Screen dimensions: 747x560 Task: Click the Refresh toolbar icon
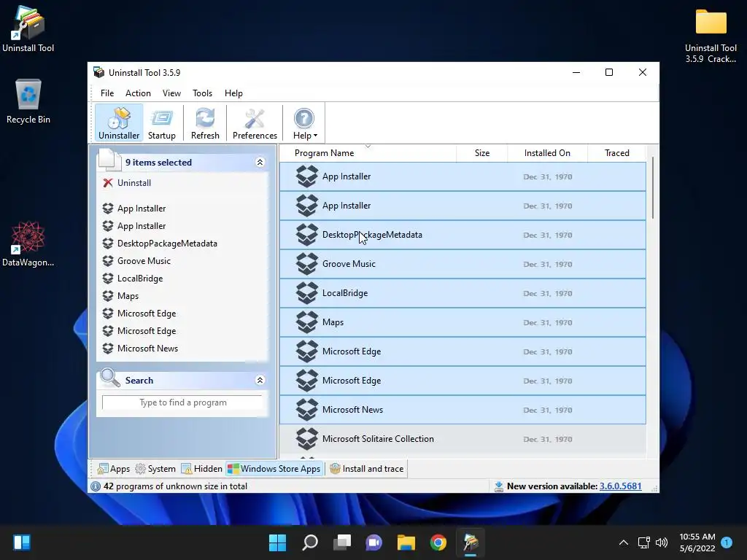coord(205,123)
